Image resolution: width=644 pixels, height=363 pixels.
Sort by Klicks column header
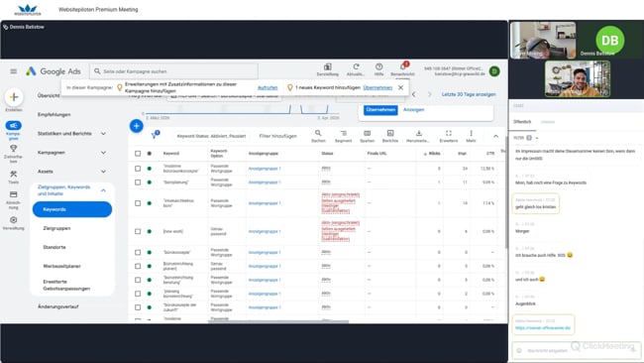tap(432, 154)
